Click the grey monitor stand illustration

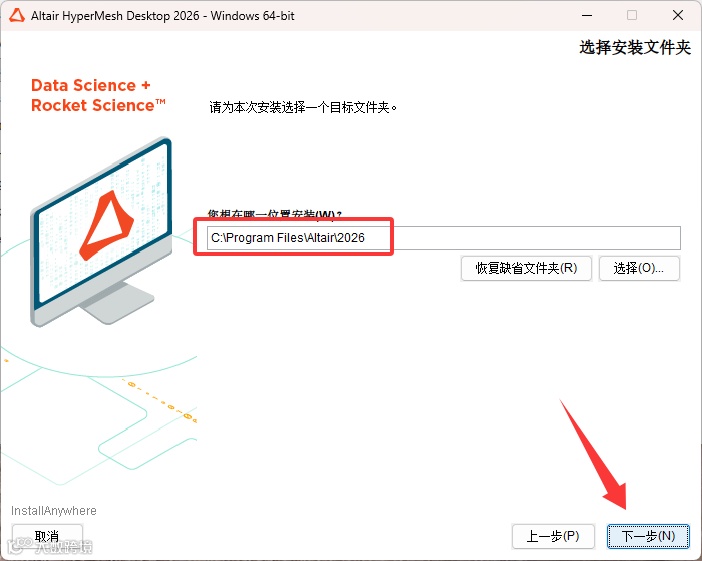coord(116,303)
